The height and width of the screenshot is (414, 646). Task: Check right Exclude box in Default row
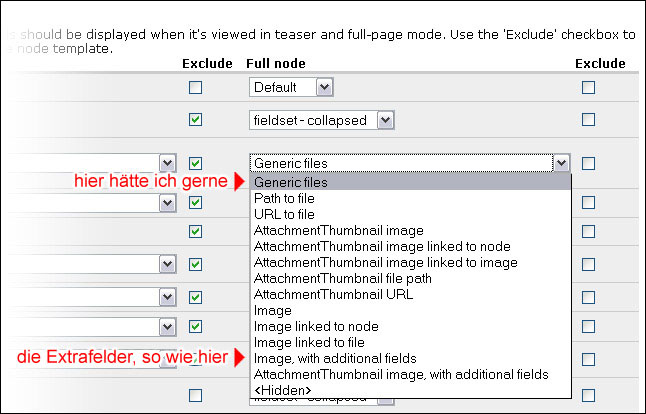(x=588, y=88)
